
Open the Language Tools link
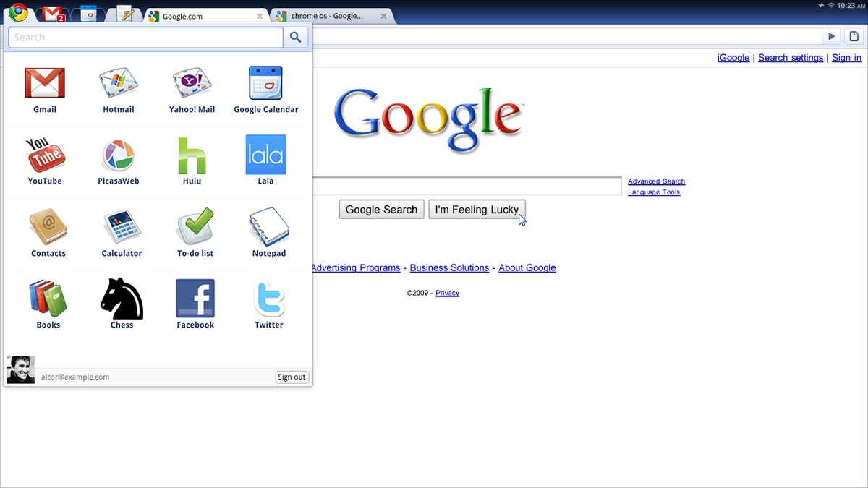click(653, 192)
